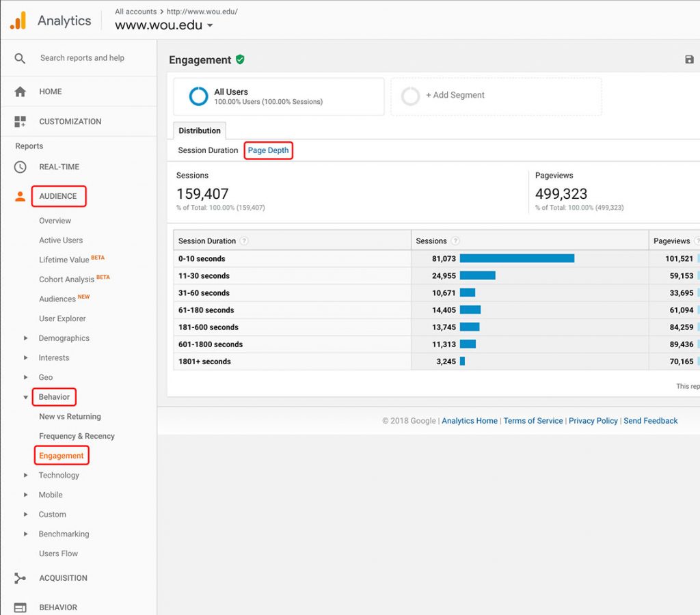The height and width of the screenshot is (615, 700).
Task: Click the 601-1800 seconds row label
Action: [x=211, y=344]
